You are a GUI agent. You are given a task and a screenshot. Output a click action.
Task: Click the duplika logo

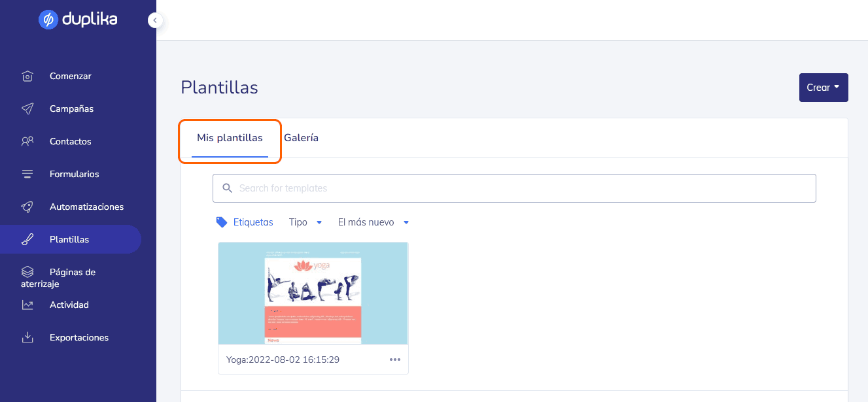[78, 20]
